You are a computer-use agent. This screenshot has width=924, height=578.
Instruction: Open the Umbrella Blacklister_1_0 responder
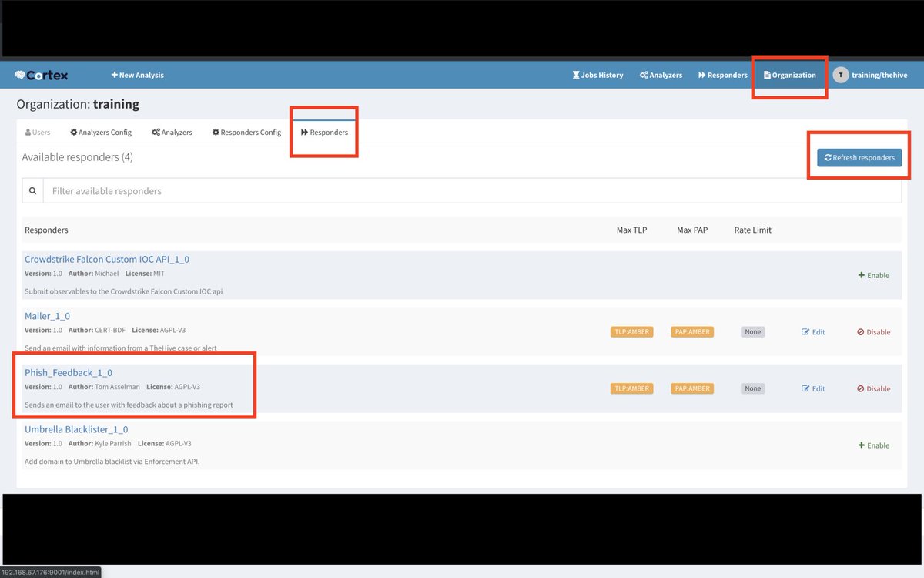point(76,429)
